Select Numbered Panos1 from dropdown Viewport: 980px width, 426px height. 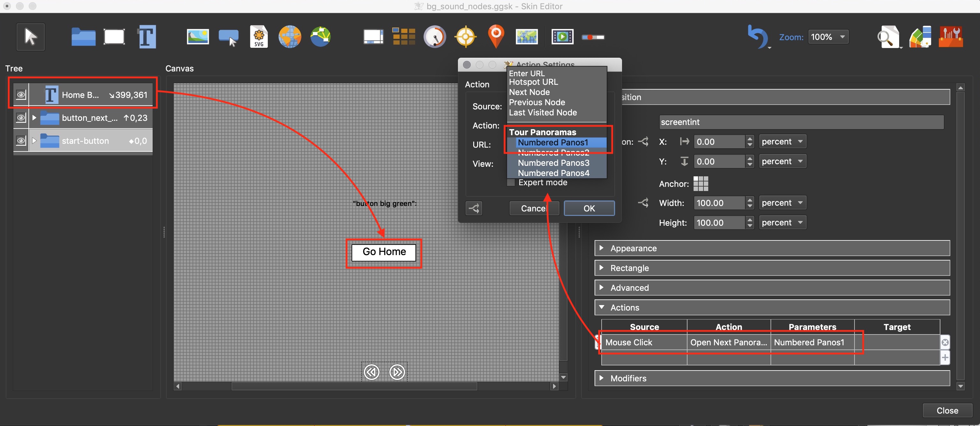[552, 142]
